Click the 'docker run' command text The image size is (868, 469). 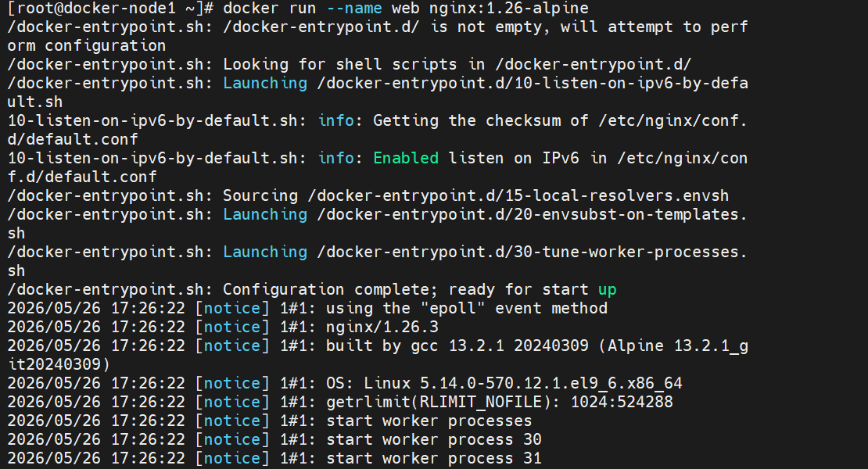[x=270, y=9]
